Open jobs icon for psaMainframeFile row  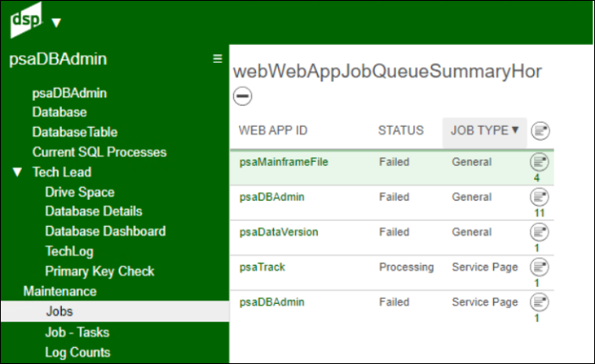pyautogui.click(x=539, y=163)
